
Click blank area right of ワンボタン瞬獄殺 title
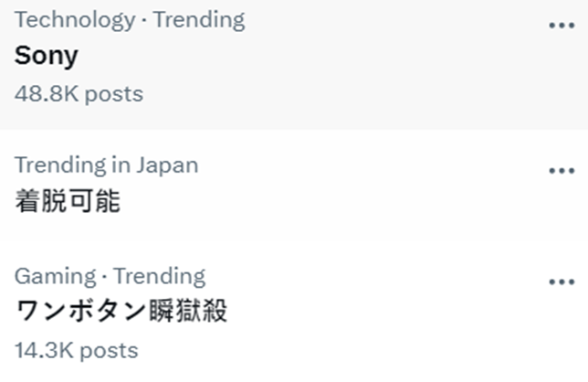(383, 312)
